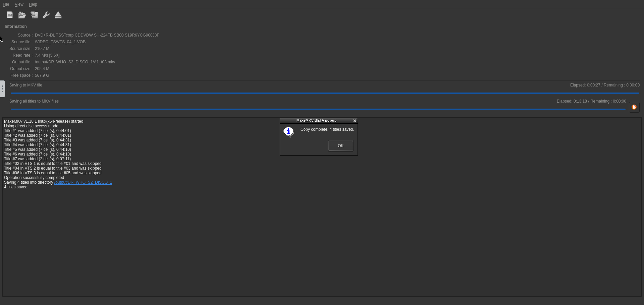Eject the disc using the eject icon

coord(58,15)
